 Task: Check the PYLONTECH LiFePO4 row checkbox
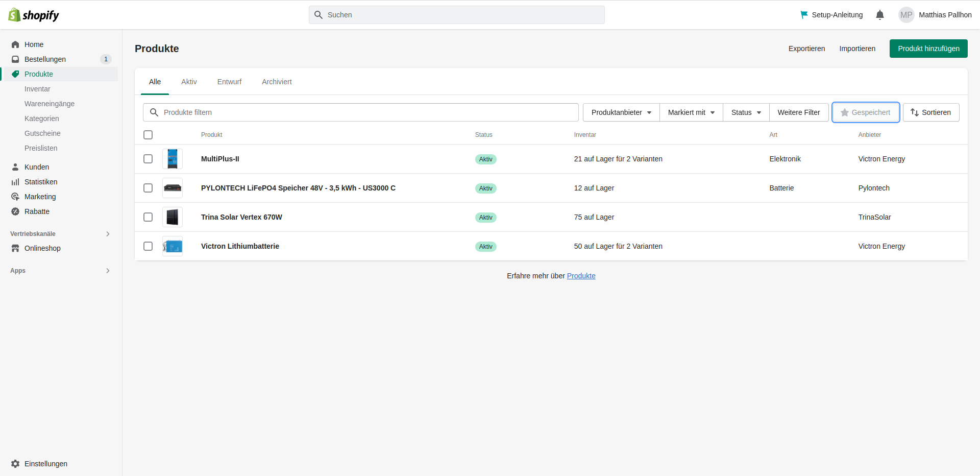(x=148, y=188)
